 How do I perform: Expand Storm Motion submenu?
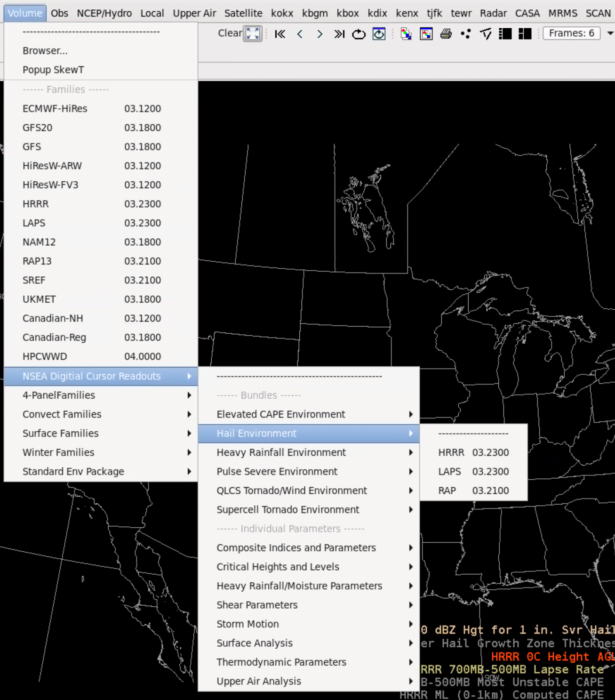tap(309, 624)
